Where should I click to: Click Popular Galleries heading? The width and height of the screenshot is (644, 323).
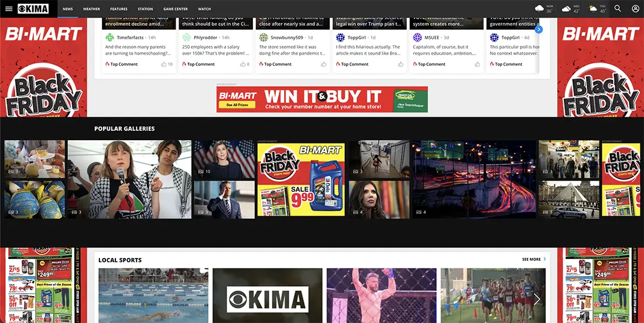point(125,129)
